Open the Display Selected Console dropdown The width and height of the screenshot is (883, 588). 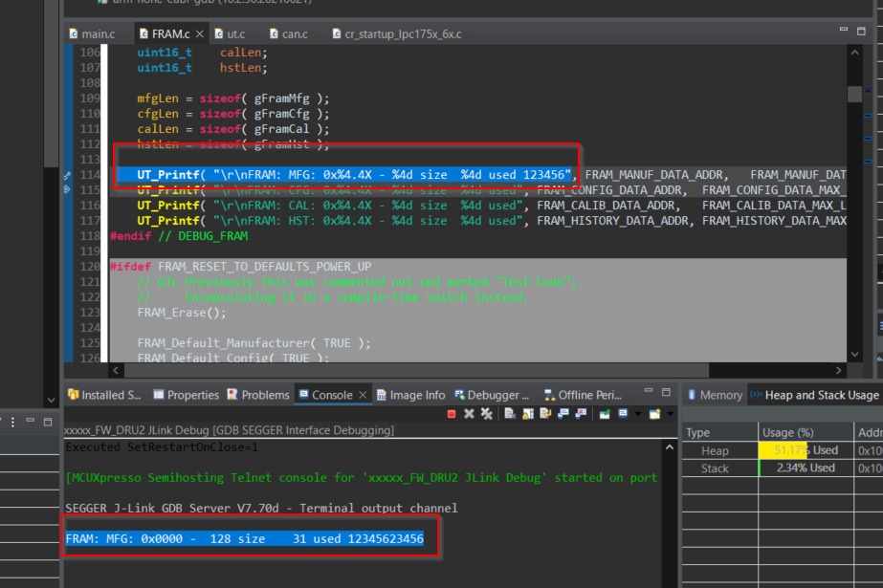[638, 413]
